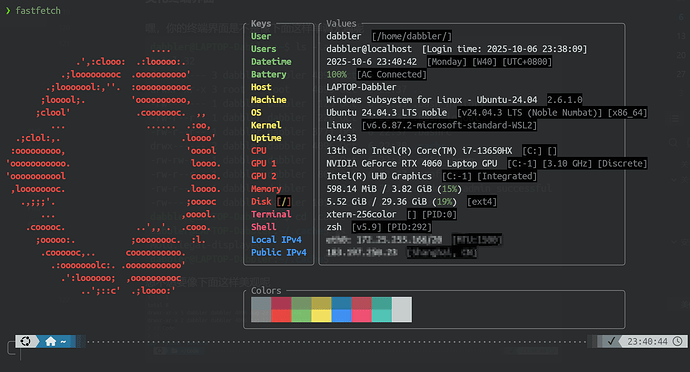
Task: Click the 'User' key label
Action: point(261,36)
